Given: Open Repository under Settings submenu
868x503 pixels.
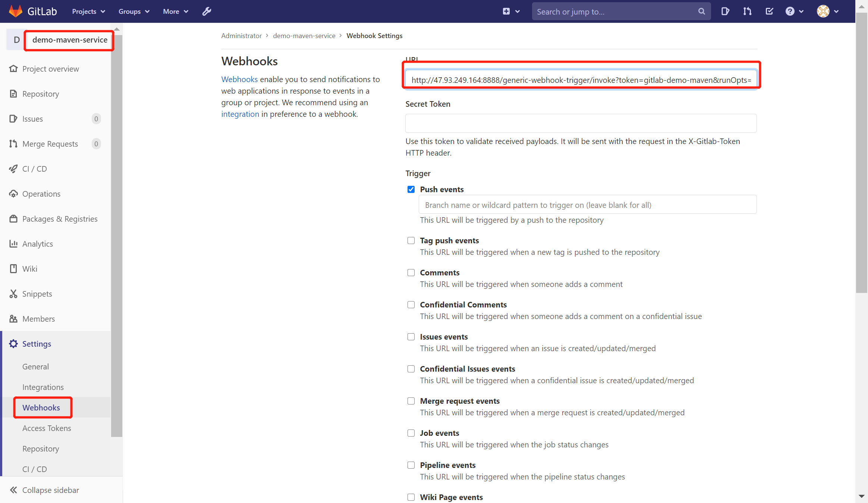Looking at the screenshot, I should (x=41, y=449).
